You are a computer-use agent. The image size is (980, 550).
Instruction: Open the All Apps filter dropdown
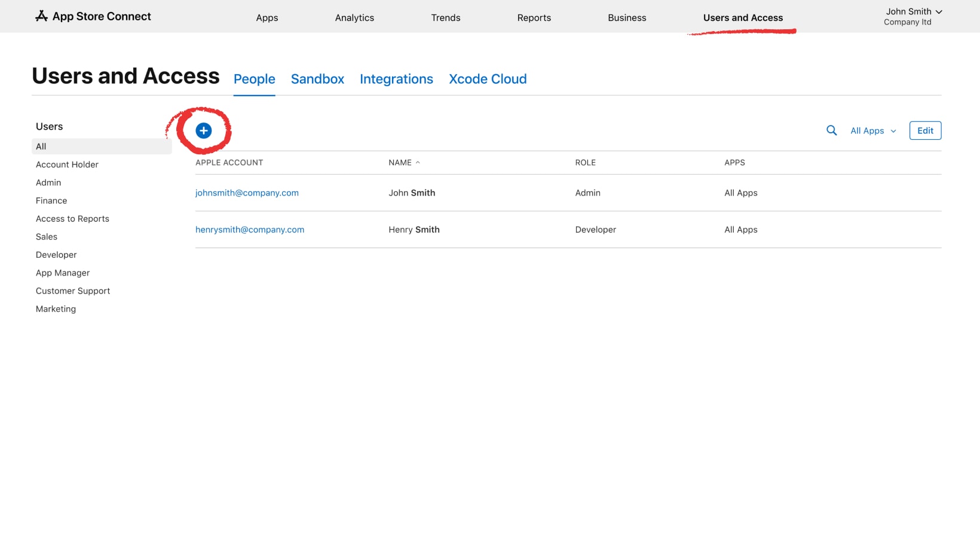(873, 131)
